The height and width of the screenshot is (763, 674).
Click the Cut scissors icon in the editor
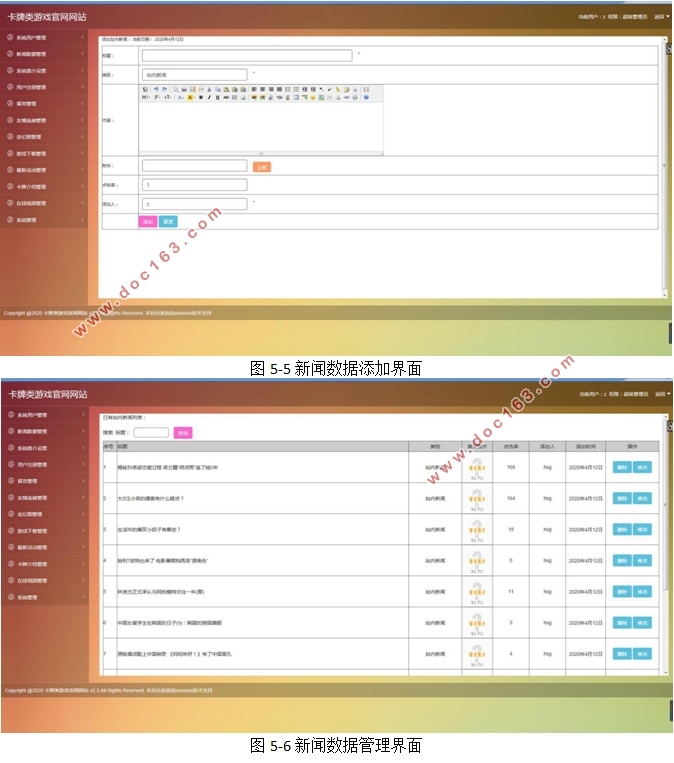point(208,89)
